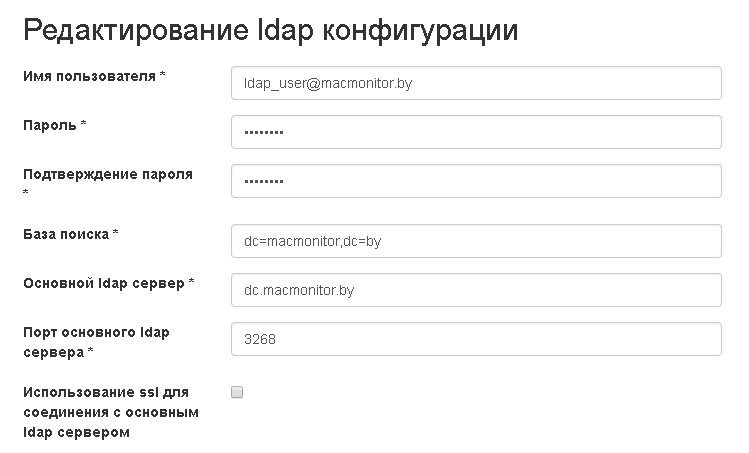Click the Подтверждение пароля password field

(x=475, y=181)
